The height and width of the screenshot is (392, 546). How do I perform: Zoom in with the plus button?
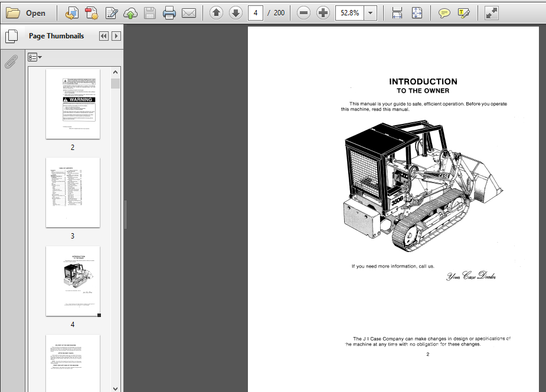tap(323, 13)
